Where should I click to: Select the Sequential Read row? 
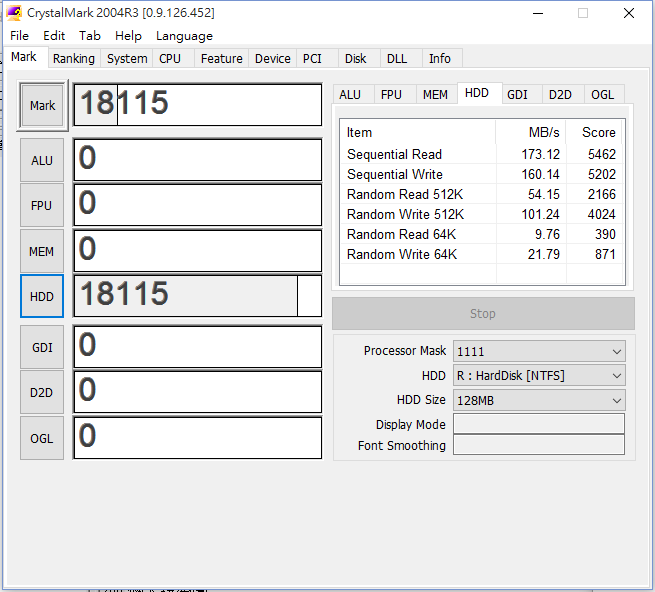coord(481,155)
